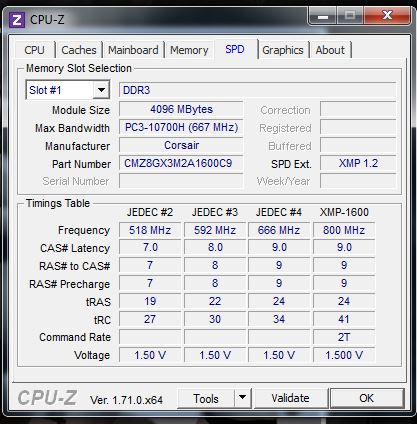Select the 7.0 CAS# Latency cell
This screenshot has width=417, height=424.
tap(150, 248)
